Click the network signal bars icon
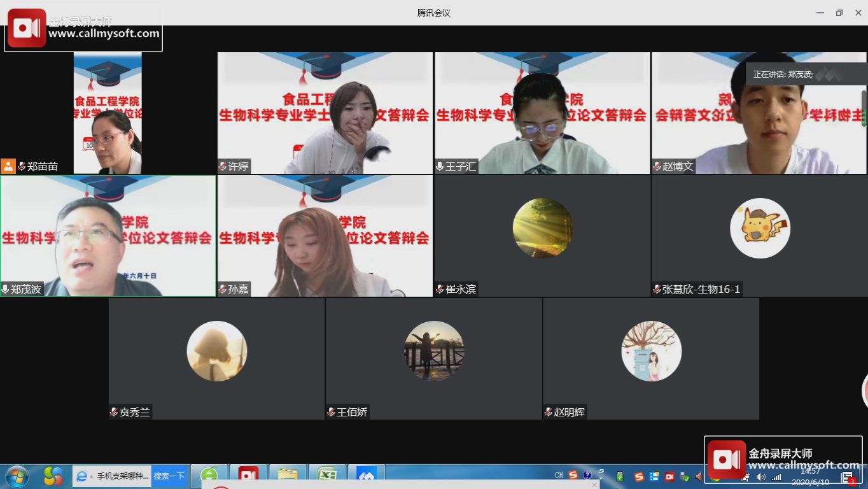 tap(776, 477)
